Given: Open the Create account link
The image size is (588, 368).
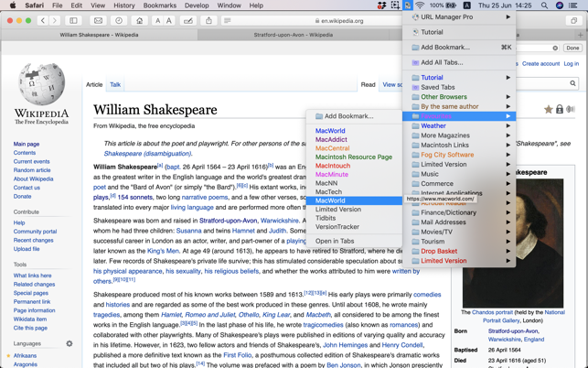Looking at the screenshot, I should [x=540, y=64].
